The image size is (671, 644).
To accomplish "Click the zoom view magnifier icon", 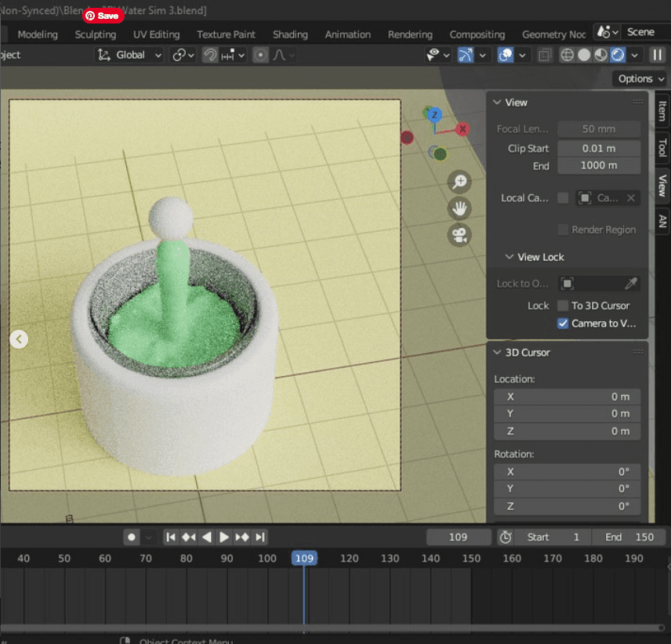I will coord(459,183).
